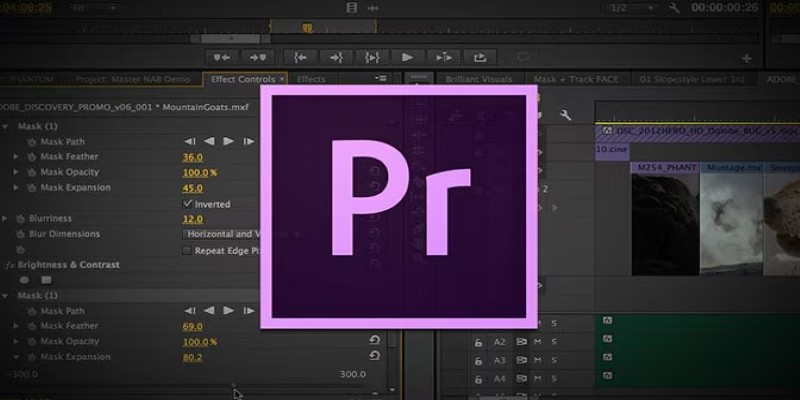Viewport: 800px width, 400px height.
Task: Create ellipse mask under Brightness & Contrast
Action: coord(24,280)
